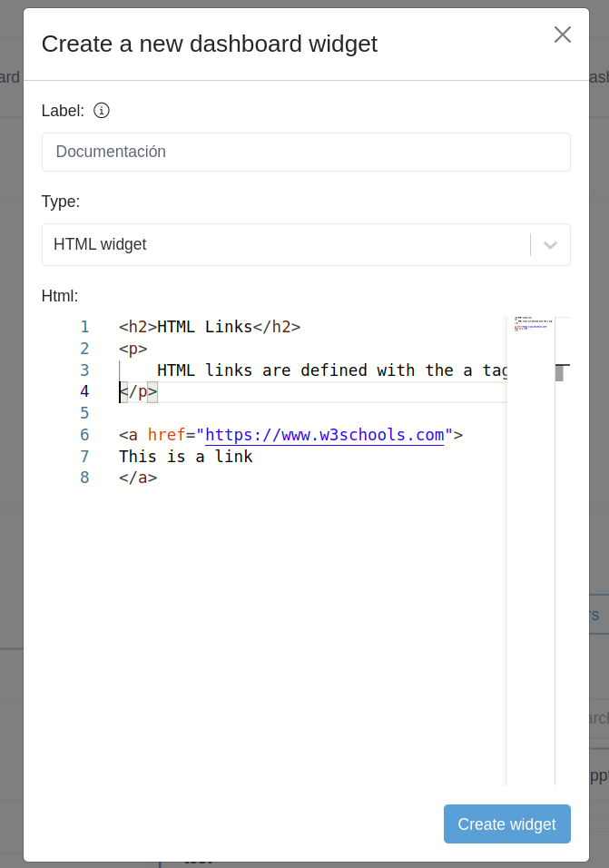Click the info icon beside Label
This screenshot has height=868, width=609.
102,111
